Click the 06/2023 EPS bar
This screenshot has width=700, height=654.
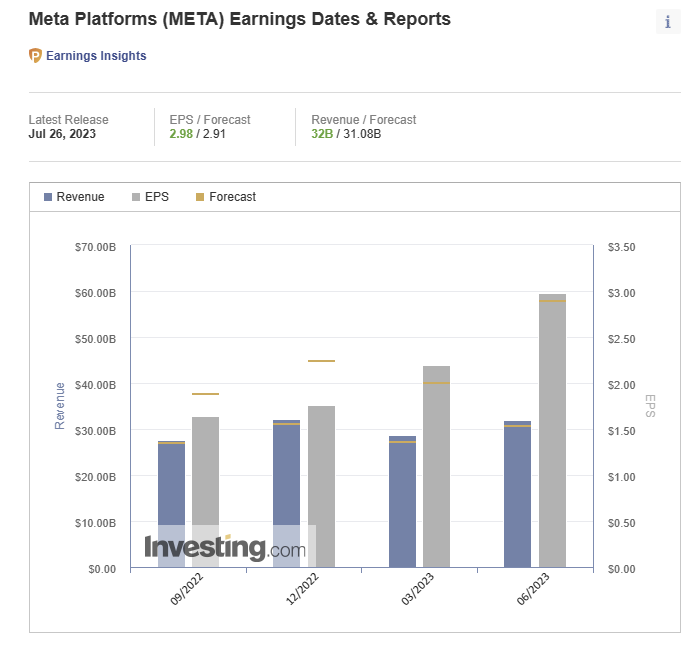(x=552, y=431)
